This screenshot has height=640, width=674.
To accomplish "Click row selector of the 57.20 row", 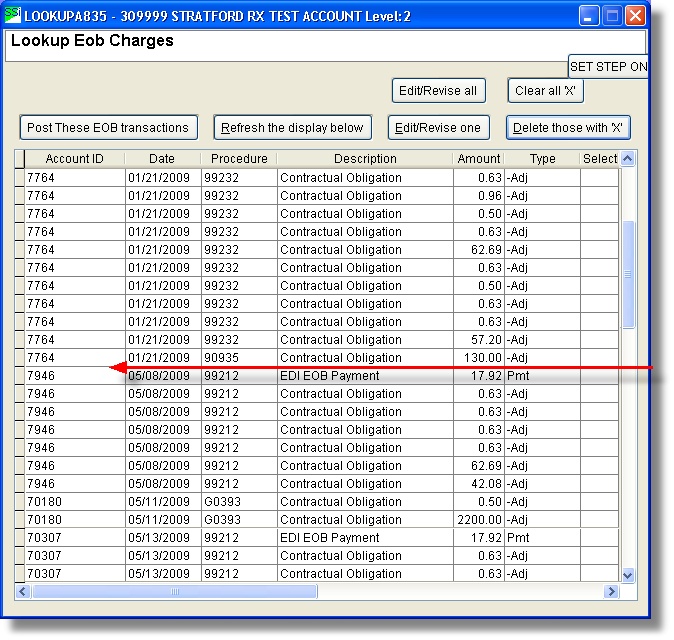I will tap(19, 340).
